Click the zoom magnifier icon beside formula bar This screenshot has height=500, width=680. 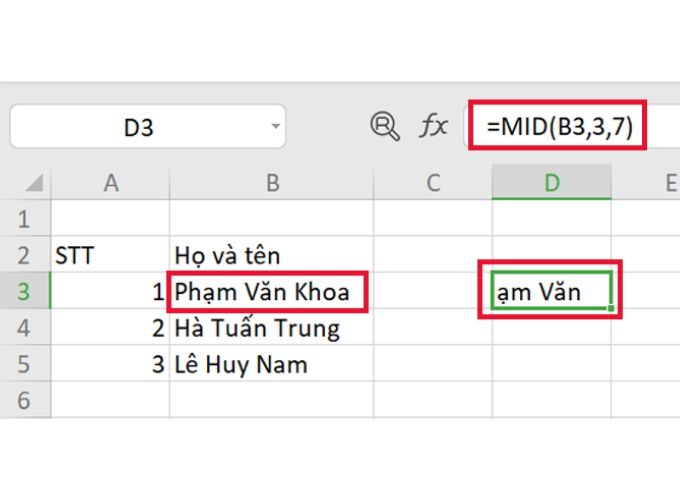(x=384, y=126)
